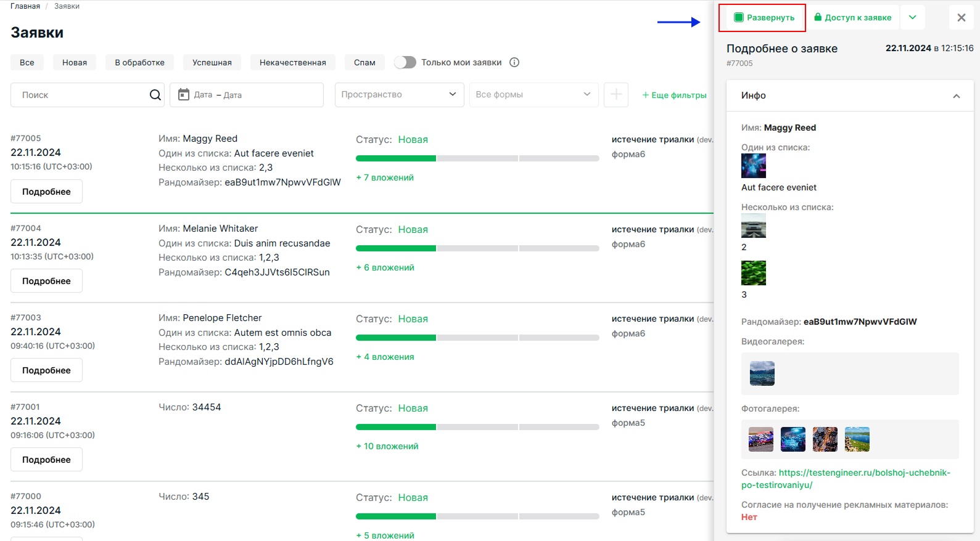Open Доступ к заявке access button

point(853,18)
